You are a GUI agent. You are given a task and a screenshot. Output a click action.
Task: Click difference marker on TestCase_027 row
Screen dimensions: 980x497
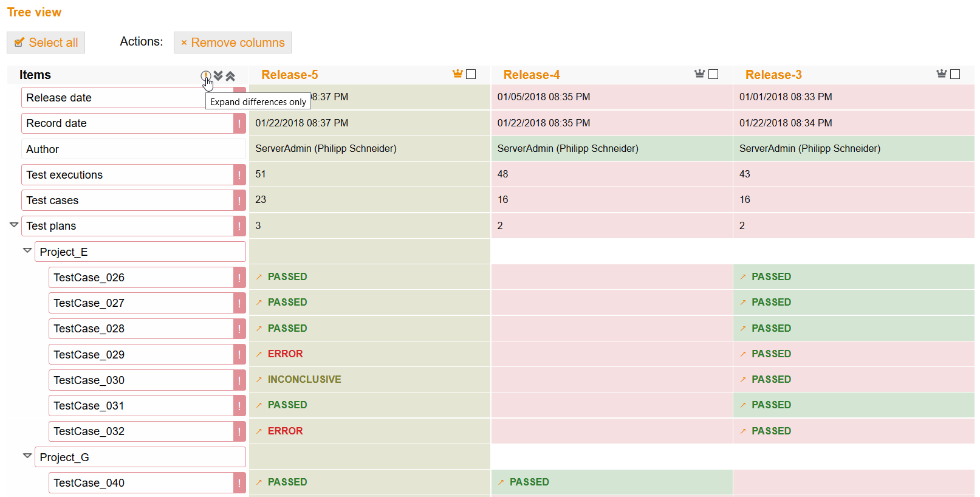[x=239, y=303]
